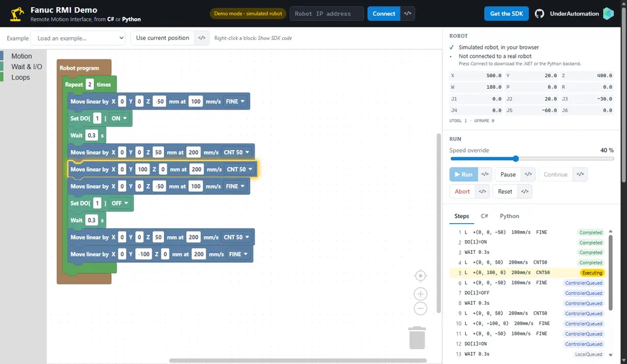This screenshot has width=627, height=364.
Task: Reset the robot program
Action: [505, 191]
